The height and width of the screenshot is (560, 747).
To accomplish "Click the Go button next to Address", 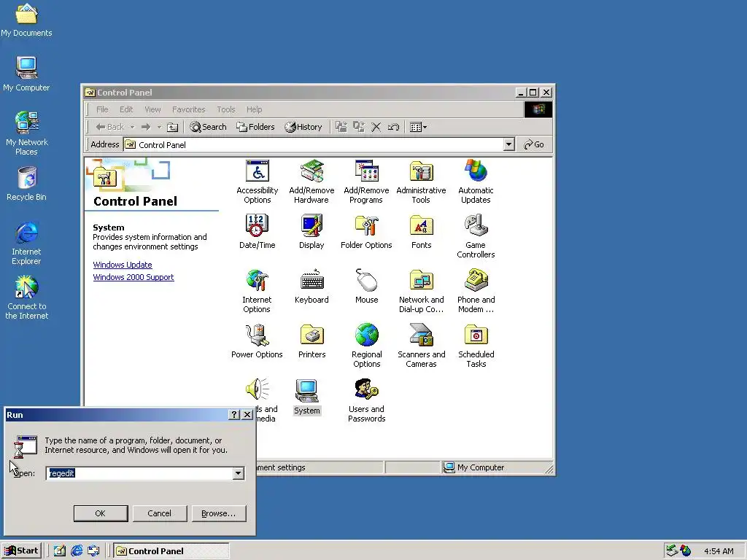I will [x=534, y=144].
